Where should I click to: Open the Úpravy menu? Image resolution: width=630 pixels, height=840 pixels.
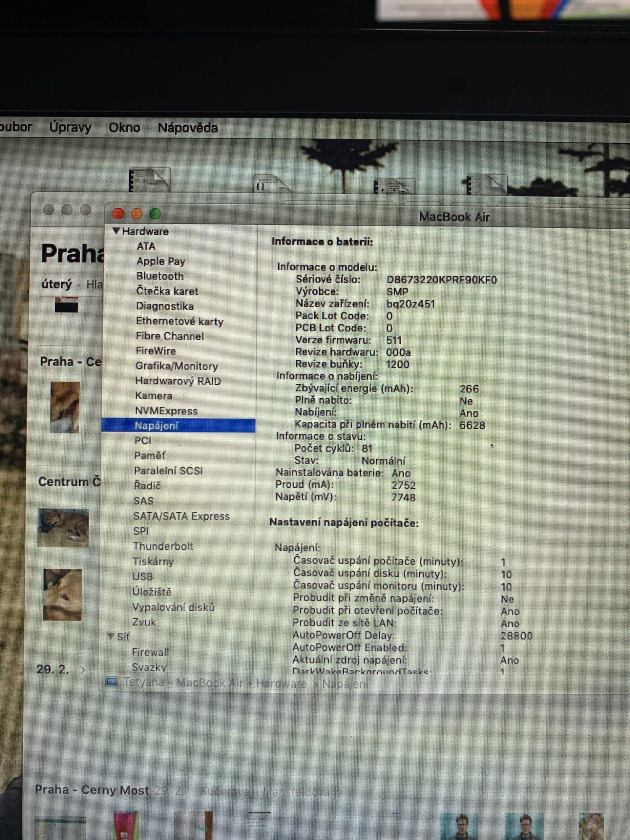[x=70, y=127]
